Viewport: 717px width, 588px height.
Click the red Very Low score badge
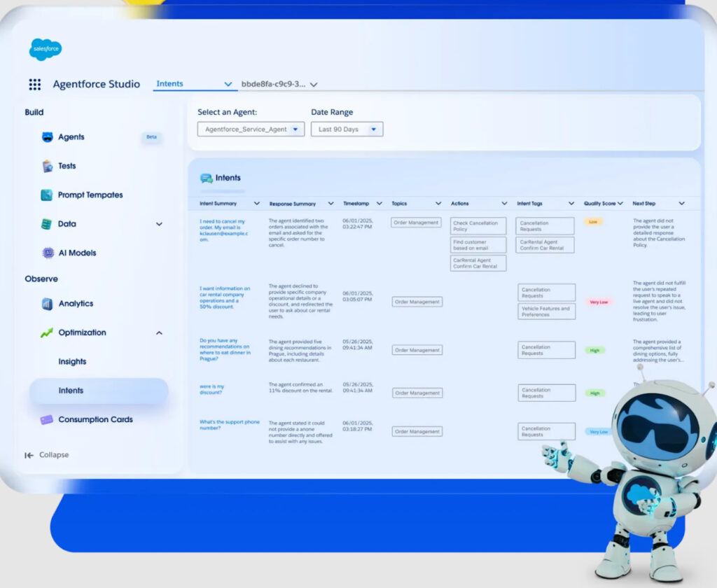(x=599, y=302)
